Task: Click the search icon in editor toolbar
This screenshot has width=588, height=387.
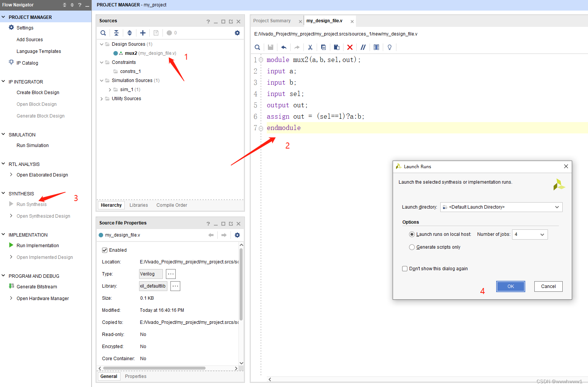Action: (257, 47)
